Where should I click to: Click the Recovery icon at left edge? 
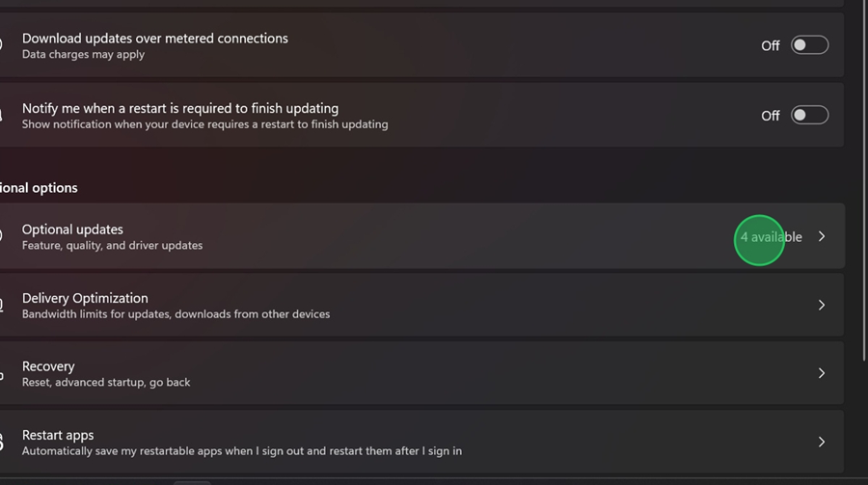click(x=2, y=373)
